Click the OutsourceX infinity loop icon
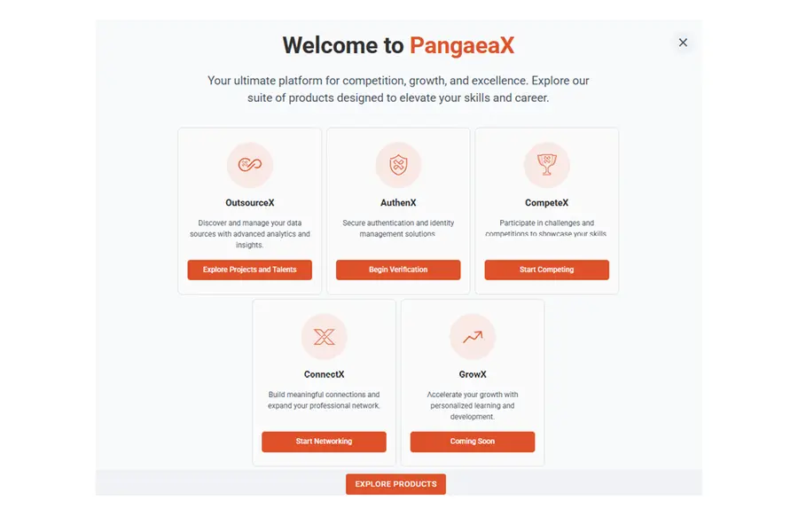The image size is (798, 532). (250, 165)
